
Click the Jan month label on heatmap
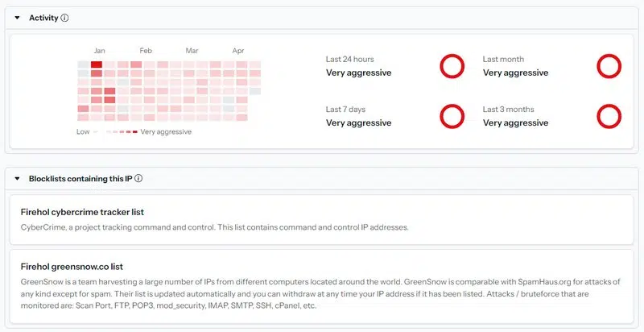point(100,51)
